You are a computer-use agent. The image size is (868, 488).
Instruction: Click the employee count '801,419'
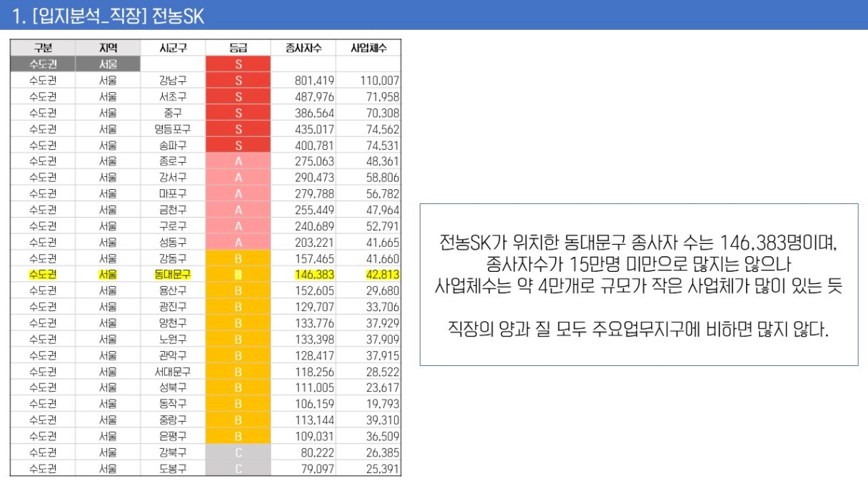tap(314, 81)
